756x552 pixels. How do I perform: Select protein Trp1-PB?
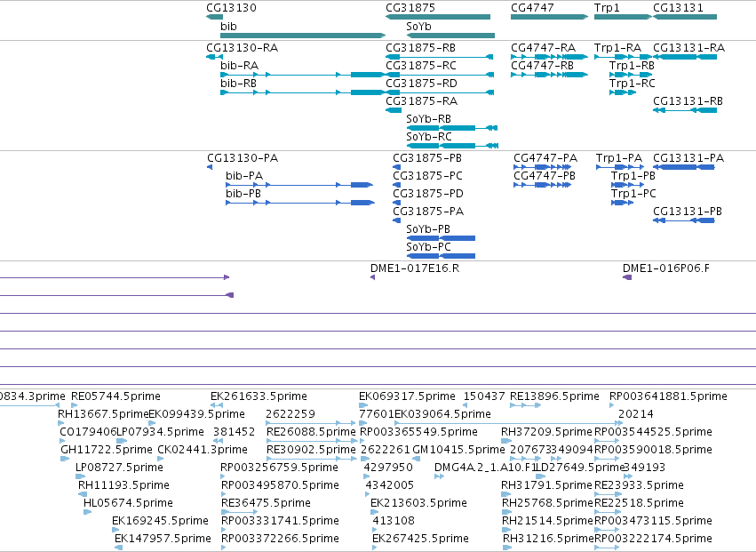tap(628, 185)
